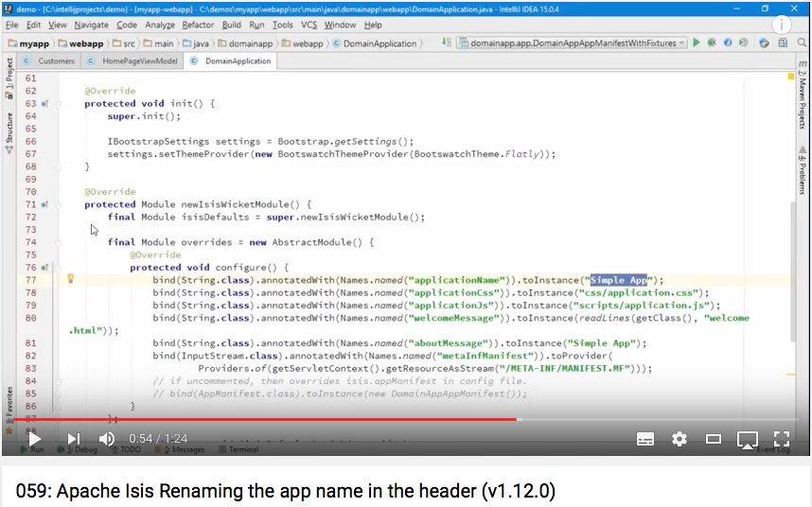Enter fullscreen mode
Viewport: 812px width, 507px height.
(782, 439)
